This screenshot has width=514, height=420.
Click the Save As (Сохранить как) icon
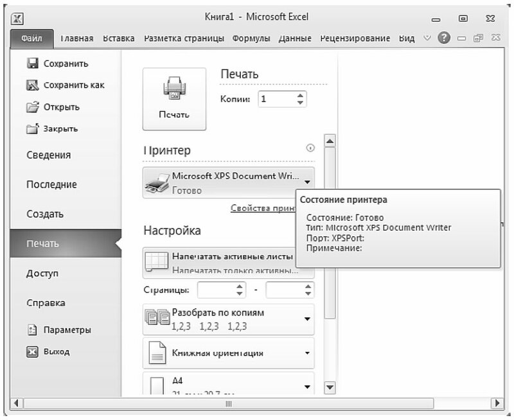[x=33, y=85]
